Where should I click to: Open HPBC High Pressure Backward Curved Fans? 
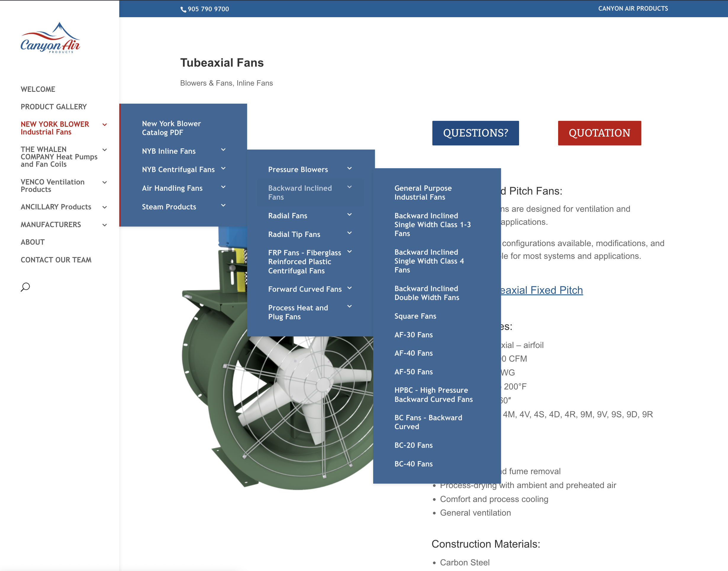[x=433, y=394]
